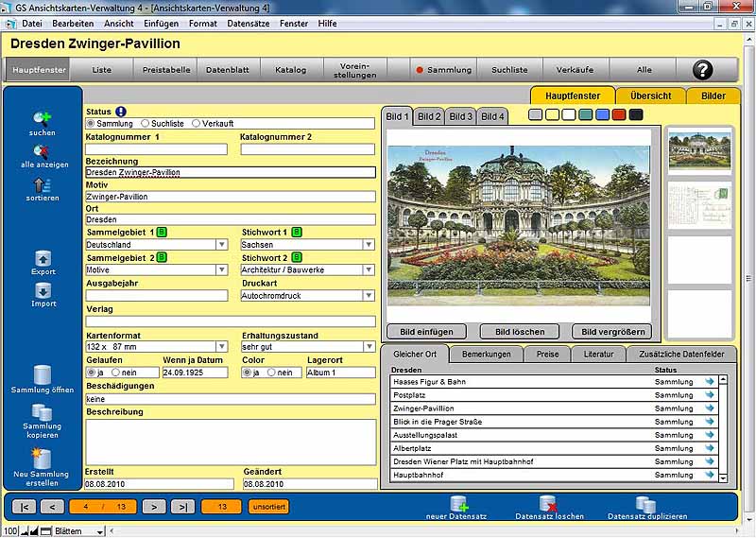Pick the blue background color swatch
The width and height of the screenshot is (756, 538).
pos(602,114)
